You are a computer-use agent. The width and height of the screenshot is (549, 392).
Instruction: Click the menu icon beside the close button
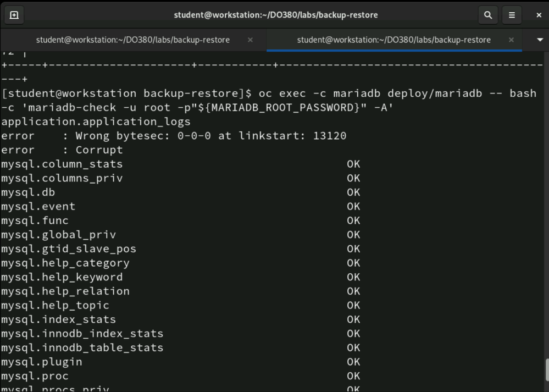coord(512,15)
